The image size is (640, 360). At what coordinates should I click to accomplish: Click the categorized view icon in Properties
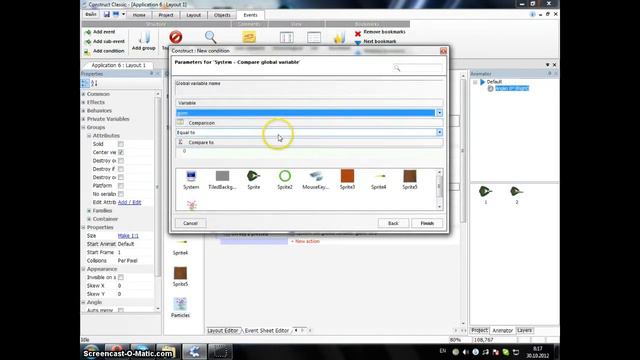point(85,83)
